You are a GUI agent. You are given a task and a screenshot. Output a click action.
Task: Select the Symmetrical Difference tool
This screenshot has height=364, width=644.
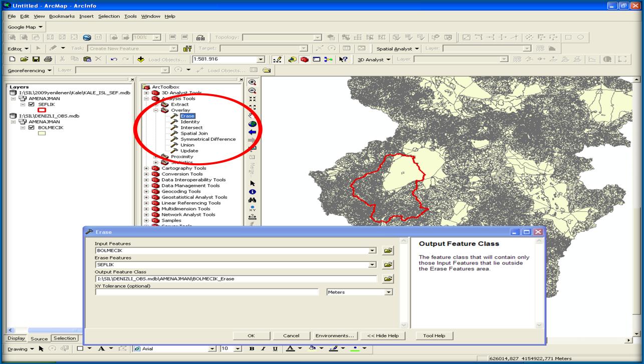click(208, 139)
